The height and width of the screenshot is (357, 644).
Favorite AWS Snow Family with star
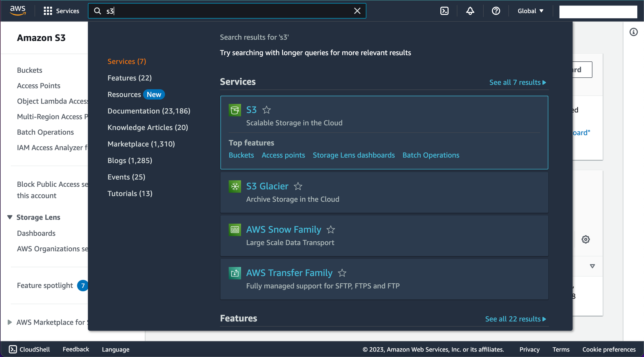331,230
